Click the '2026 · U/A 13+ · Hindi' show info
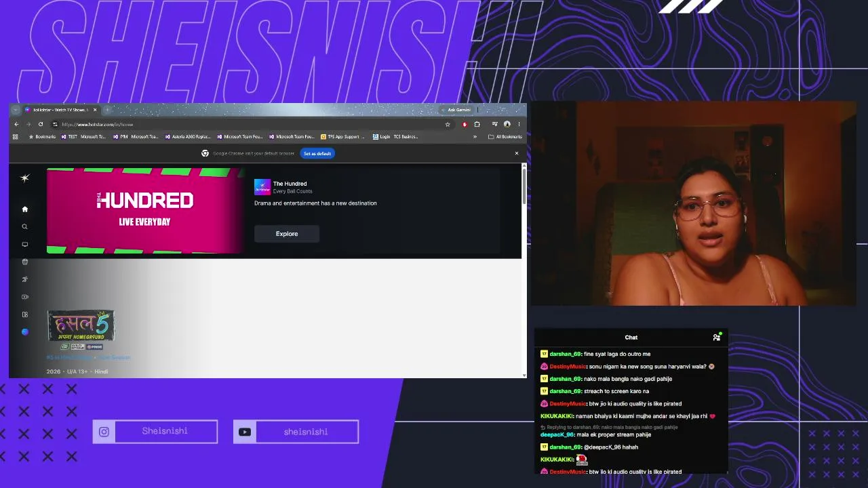Viewport: 868px width, 488px height. coord(77,371)
